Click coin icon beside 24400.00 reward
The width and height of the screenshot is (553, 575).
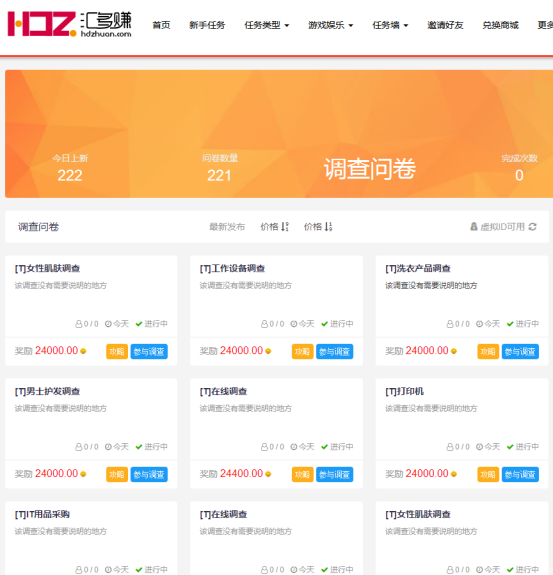point(268,474)
